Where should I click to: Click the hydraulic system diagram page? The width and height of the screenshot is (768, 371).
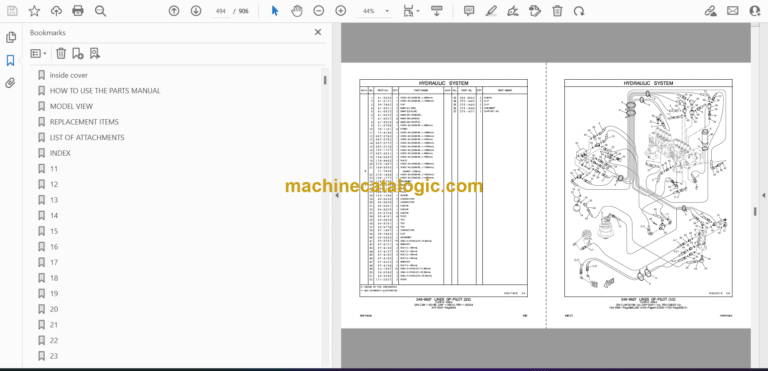point(648,196)
